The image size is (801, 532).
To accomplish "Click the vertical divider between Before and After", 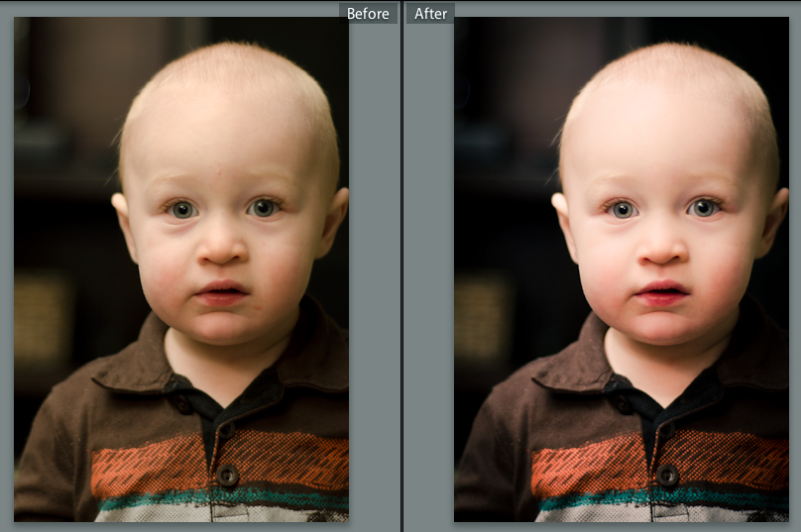I will tap(401, 267).
